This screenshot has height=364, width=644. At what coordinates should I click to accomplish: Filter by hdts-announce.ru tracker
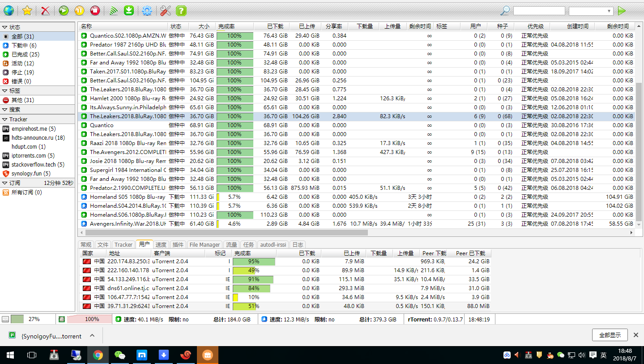(38, 137)
